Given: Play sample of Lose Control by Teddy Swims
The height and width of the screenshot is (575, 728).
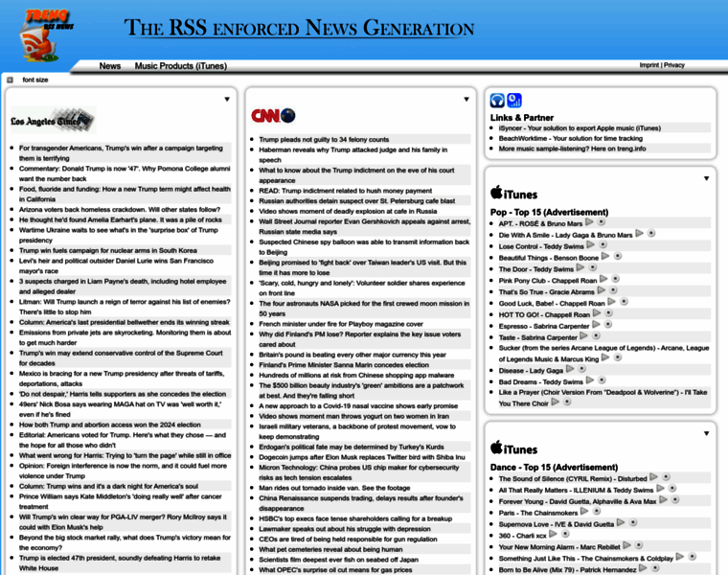Looking at the screenshot, I should click(x=591, y=244).
